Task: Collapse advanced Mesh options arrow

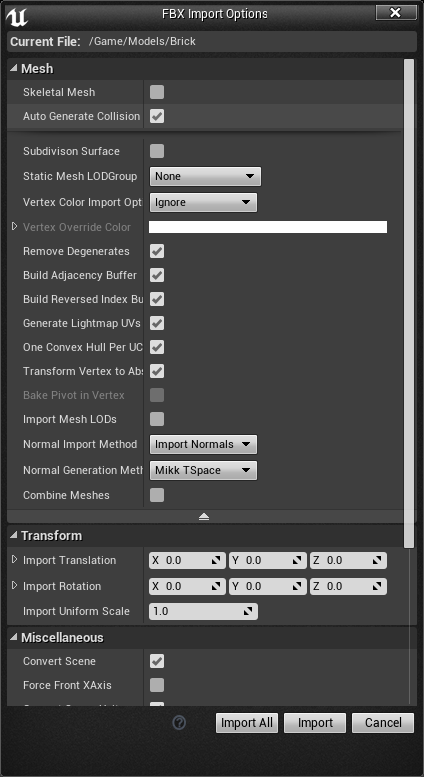Action: coord(204,516)
